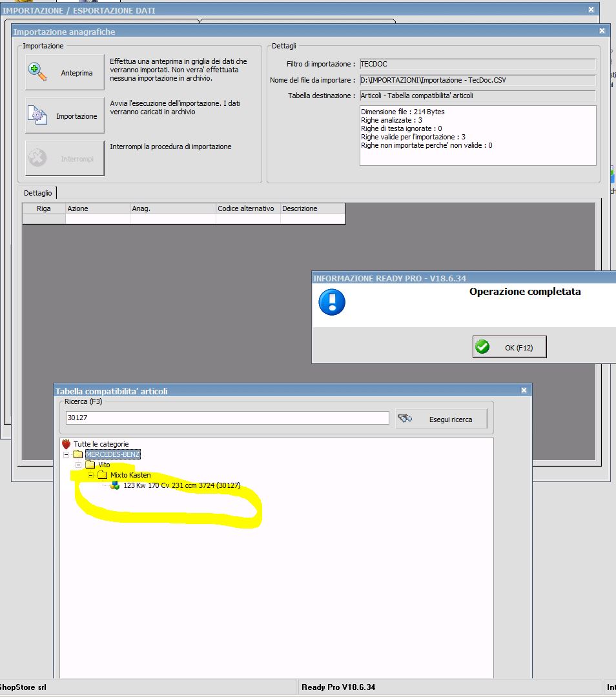Click the Riga column header
Image resolution: width=616 pixels, height=697 pixels.
click(x=44, y=208)
